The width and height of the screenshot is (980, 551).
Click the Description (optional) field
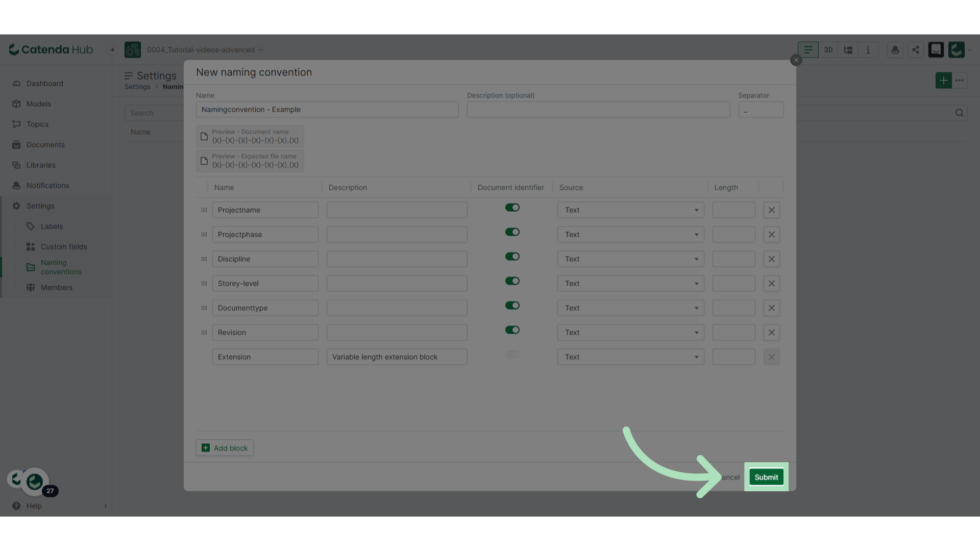598,109
